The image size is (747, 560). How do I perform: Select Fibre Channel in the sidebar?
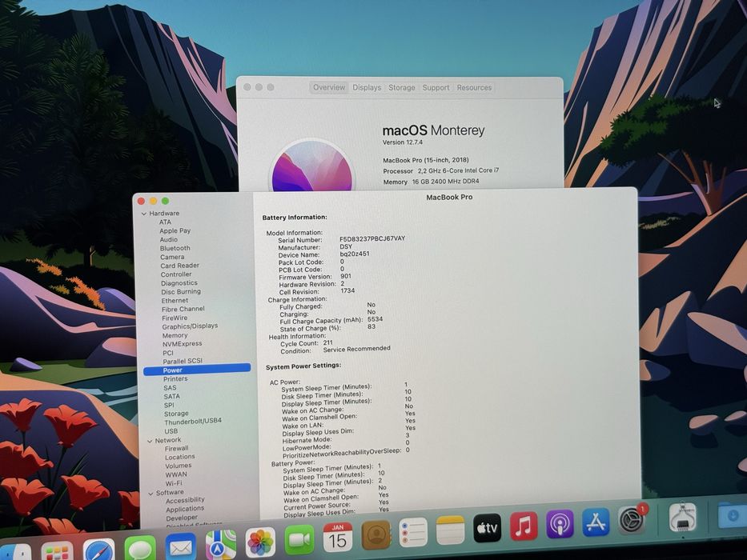183,309
